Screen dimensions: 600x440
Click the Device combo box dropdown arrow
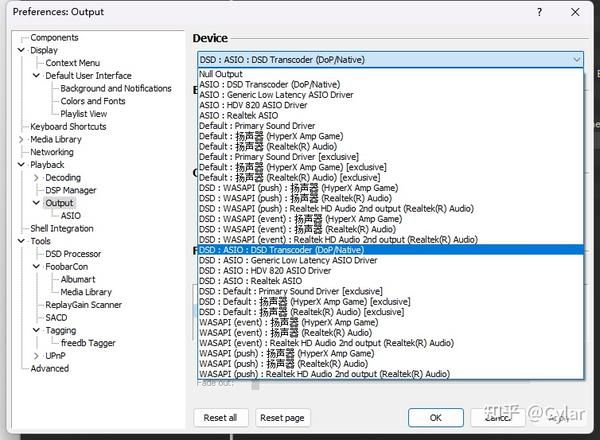576,60
